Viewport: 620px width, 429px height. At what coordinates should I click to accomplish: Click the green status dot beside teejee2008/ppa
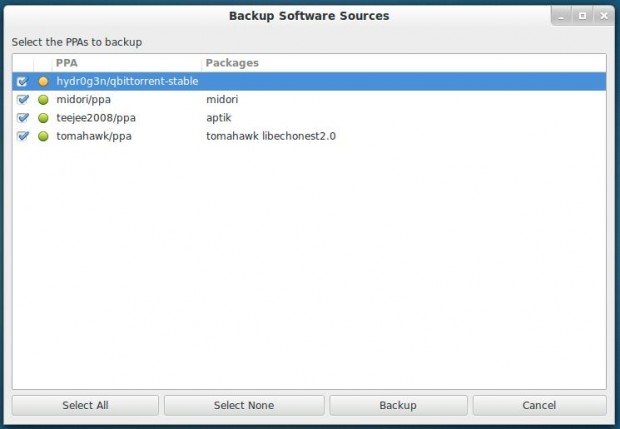(43, 118)
